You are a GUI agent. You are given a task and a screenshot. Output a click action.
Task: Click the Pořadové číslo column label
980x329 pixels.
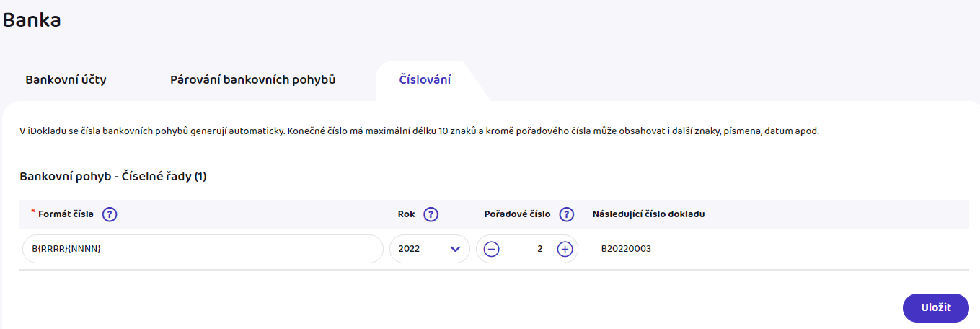pos(518,214)
